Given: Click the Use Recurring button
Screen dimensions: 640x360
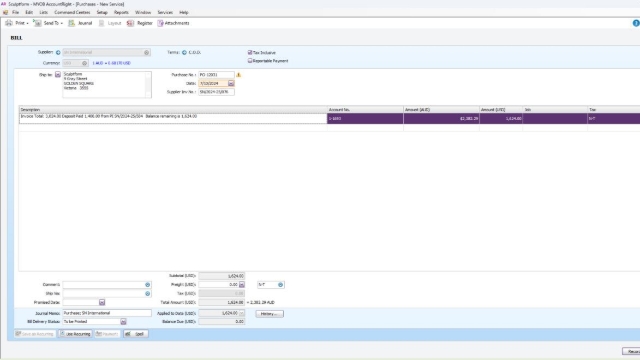Looking at the screenshot, I should coord(76,334).
